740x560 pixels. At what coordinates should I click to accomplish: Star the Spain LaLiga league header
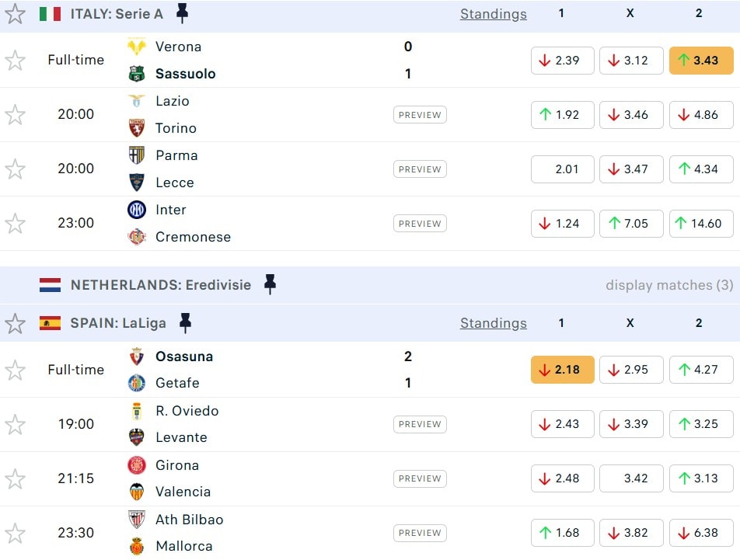(16, 323)
